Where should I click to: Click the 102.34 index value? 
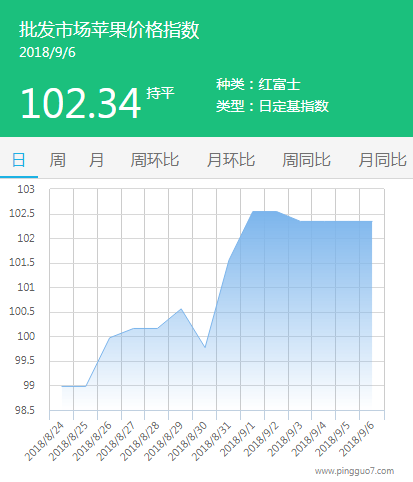(80, 103)
